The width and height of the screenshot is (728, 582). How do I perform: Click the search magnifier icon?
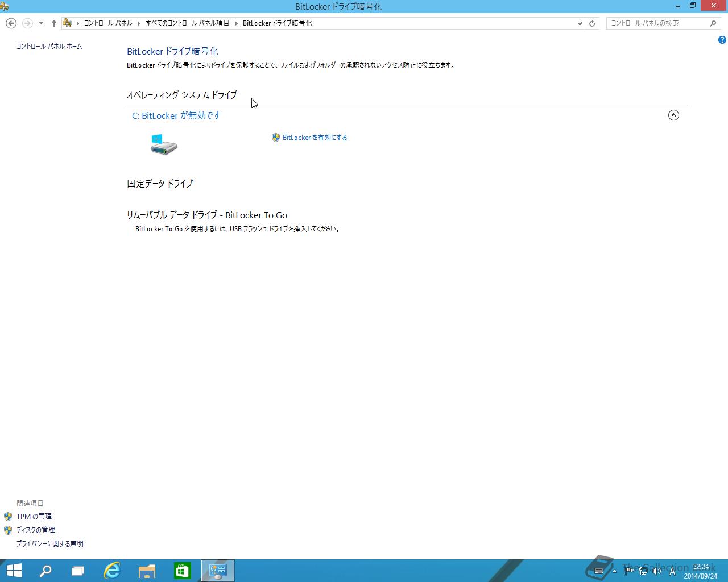tap(713, 23)
